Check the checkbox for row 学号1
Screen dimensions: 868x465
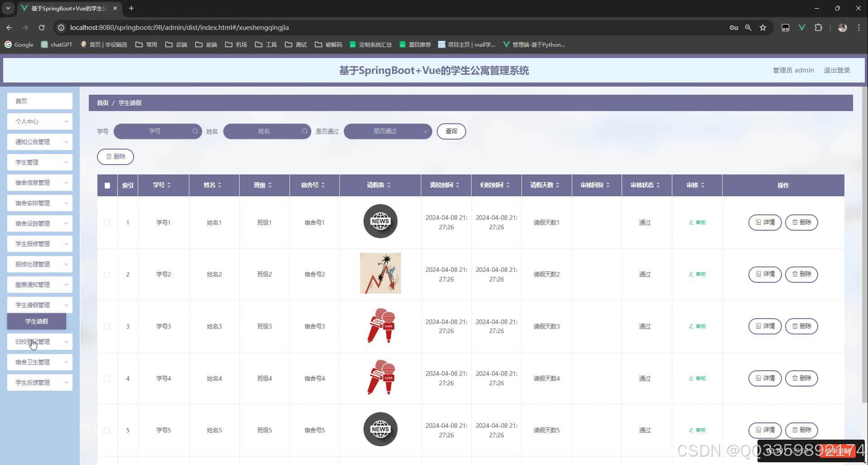(x=107, y=223)
